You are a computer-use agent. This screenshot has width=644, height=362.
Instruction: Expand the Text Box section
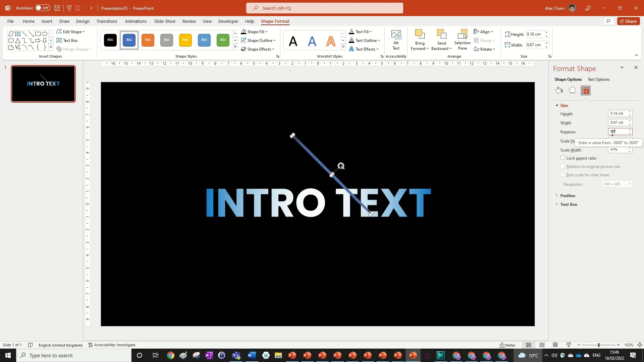(x=569, y=204)
